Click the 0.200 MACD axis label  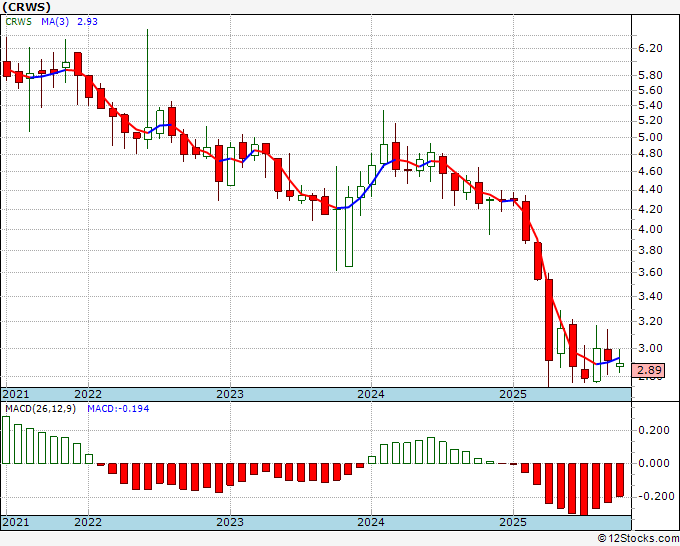click(x=654, y=430)
